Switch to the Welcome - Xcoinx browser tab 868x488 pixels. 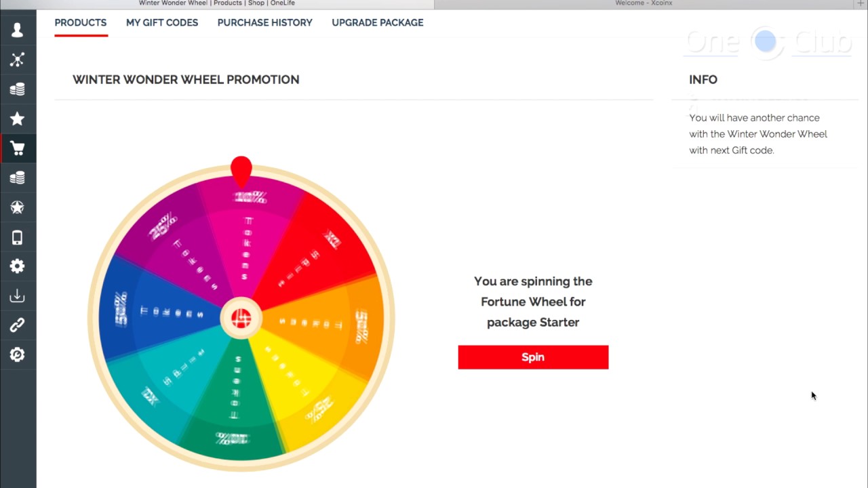(644, 3)
